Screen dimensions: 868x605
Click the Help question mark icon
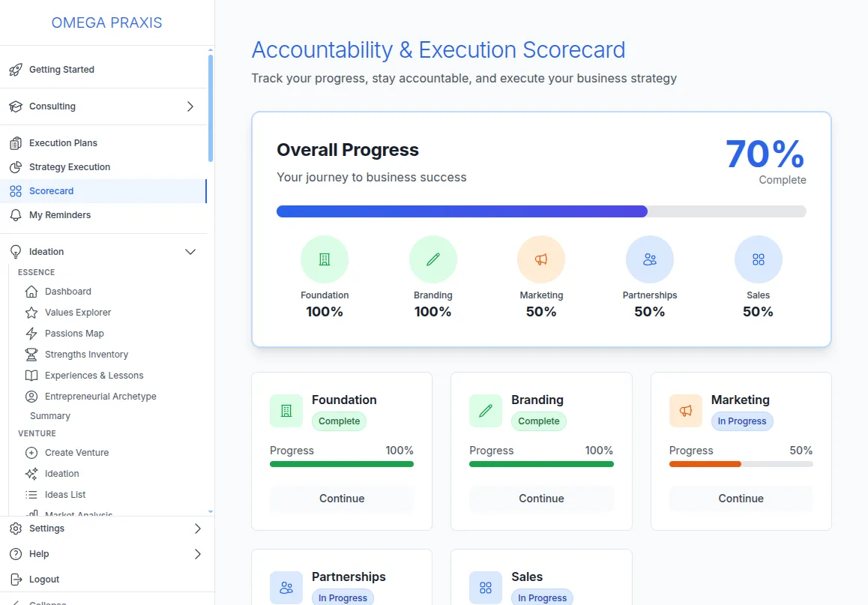click(16, 554)
